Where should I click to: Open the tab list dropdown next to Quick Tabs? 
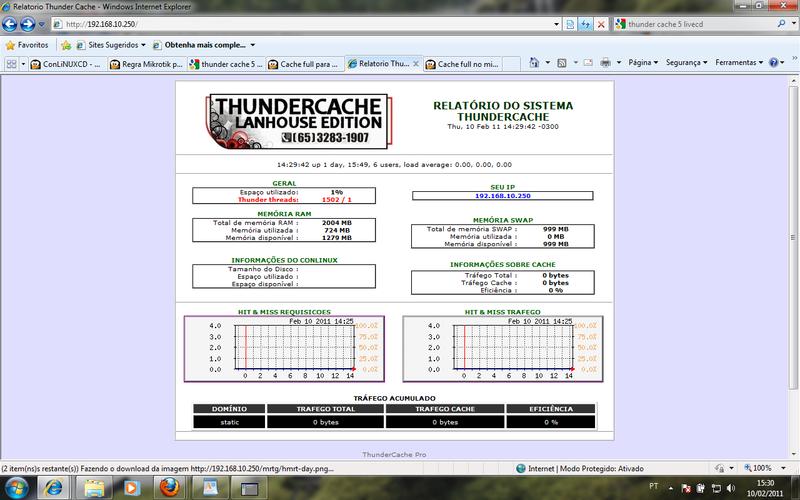click(x=23, y=64)
